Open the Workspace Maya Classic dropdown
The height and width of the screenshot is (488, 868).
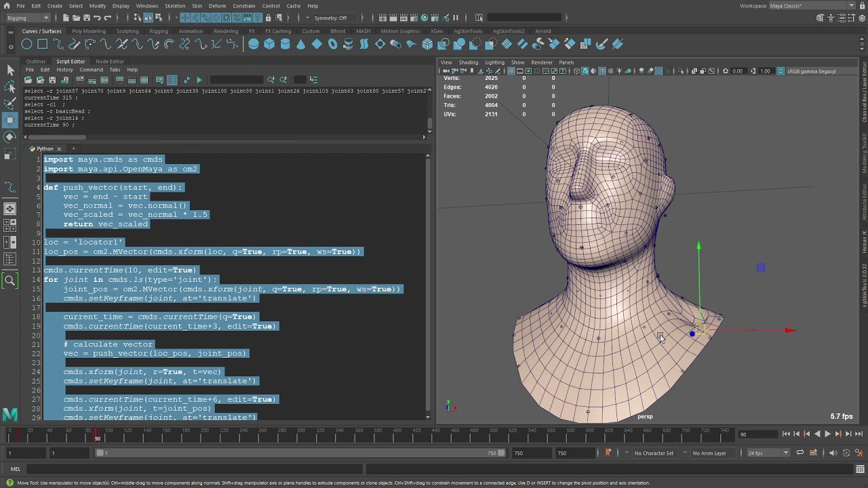coord(812,5)
